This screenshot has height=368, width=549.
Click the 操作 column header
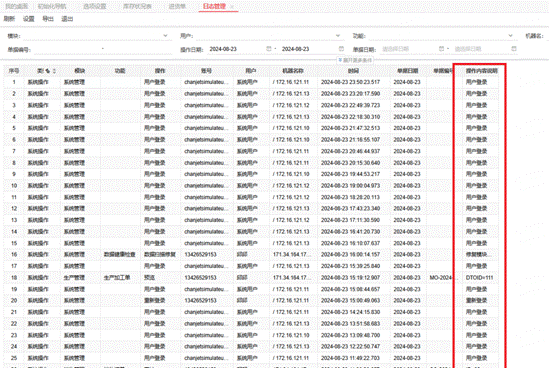[160, 71]
